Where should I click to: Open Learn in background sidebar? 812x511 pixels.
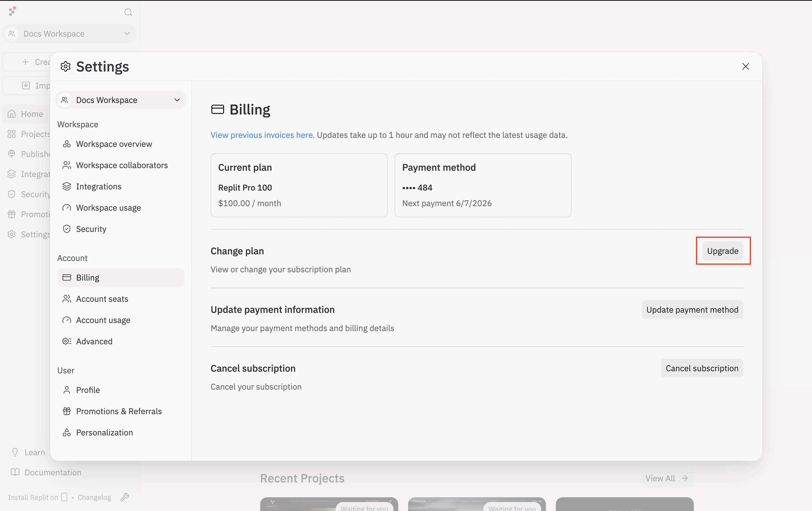[28, 453]
